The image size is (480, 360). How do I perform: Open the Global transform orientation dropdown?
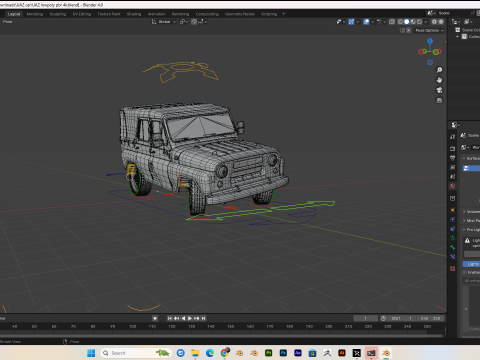point(164,22)
